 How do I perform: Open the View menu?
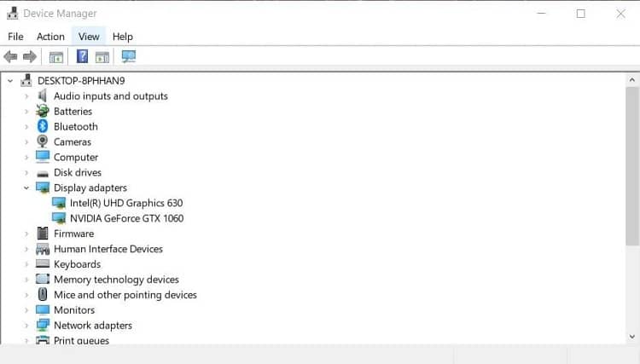point(89,37)
